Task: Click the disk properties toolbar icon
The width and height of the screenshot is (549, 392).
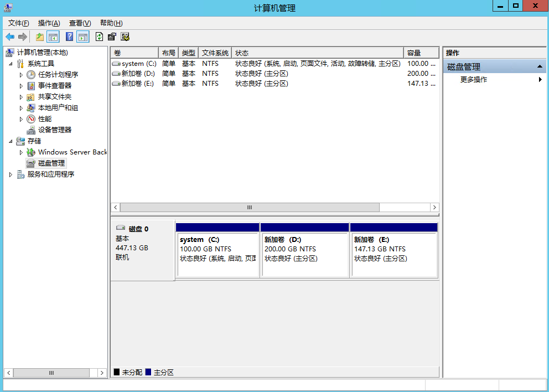Action: tap(111, 37)
